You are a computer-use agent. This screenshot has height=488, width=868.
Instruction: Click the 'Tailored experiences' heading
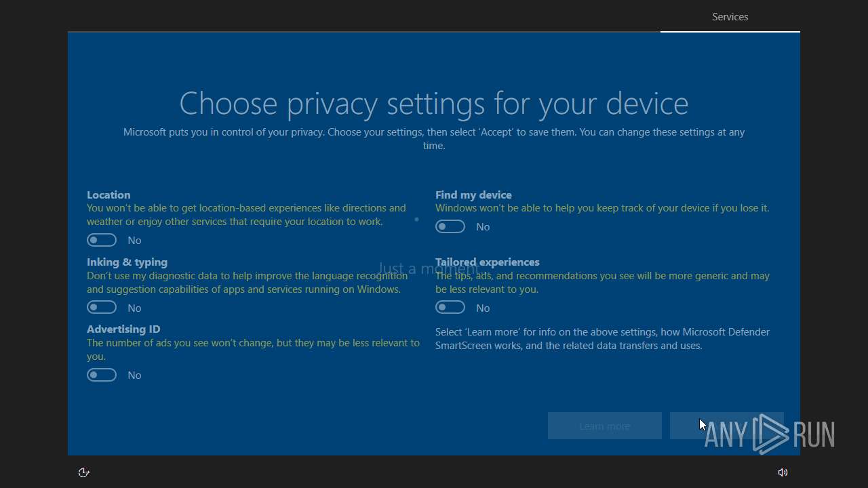(x=488, y=262)
